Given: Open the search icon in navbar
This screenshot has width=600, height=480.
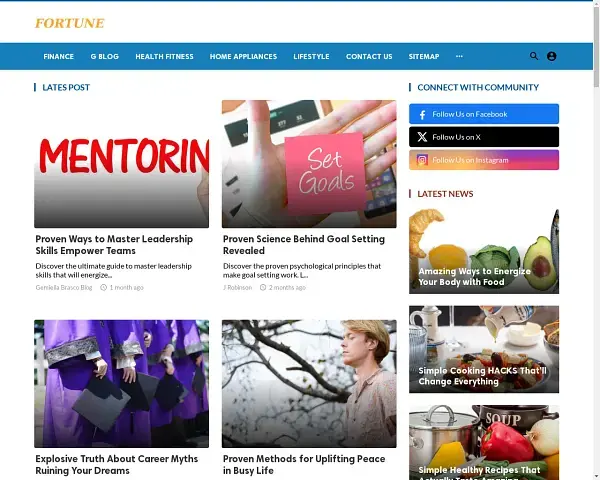Looking at the screenshot, I should click(534, 56).
